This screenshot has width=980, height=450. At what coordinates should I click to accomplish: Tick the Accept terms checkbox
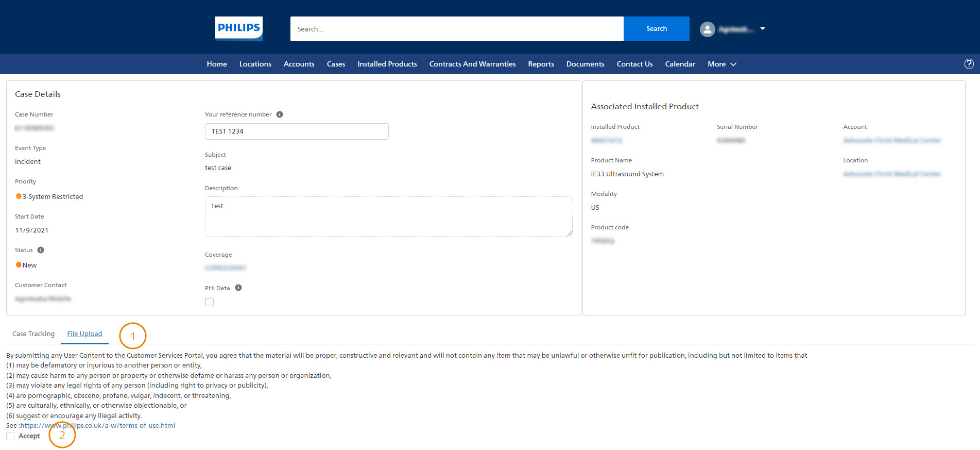10,436
